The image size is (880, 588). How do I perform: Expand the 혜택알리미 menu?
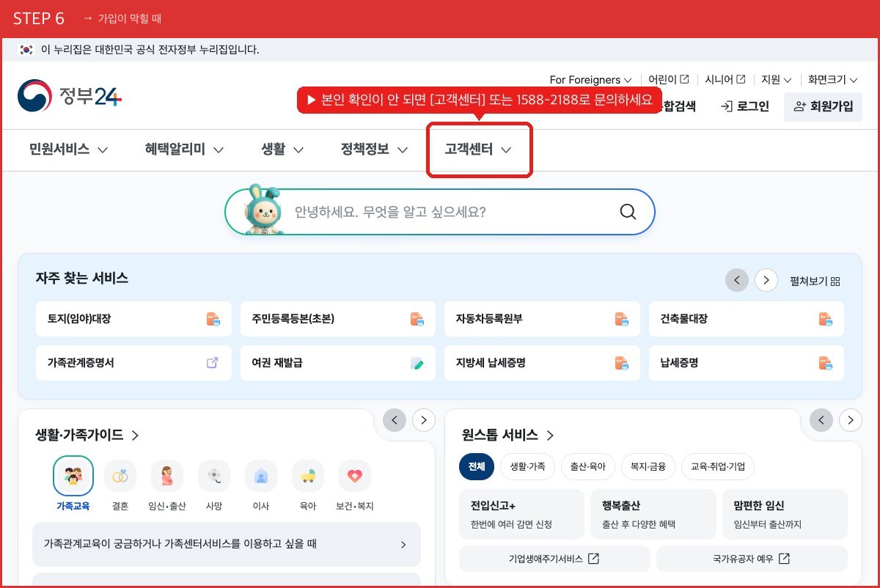pos(184,150)
